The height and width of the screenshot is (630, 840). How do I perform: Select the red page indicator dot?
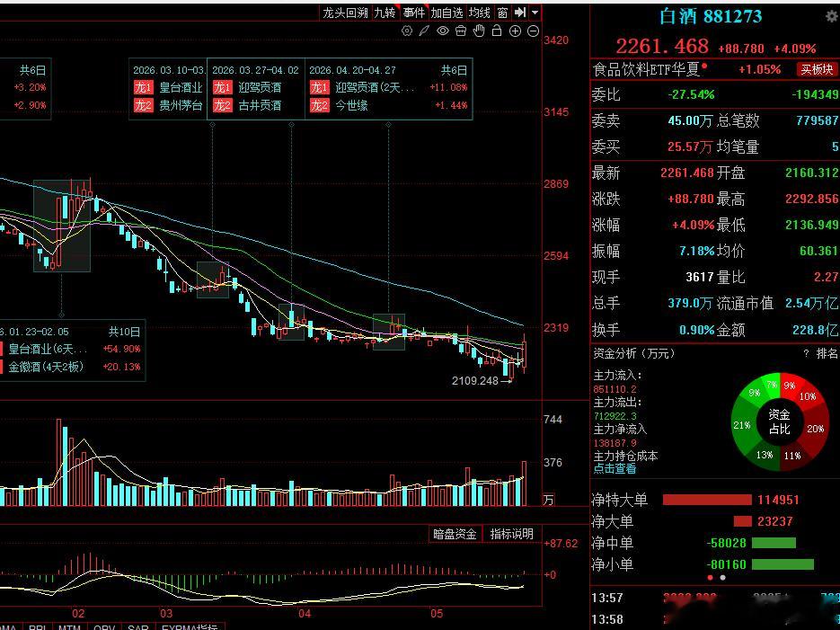click(711, 578)
